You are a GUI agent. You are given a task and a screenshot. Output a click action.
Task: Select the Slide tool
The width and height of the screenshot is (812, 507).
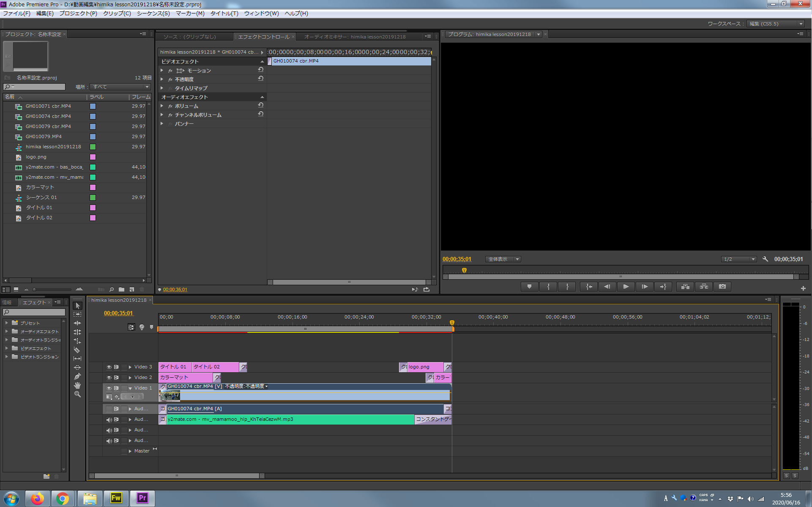tap(77, 368)
